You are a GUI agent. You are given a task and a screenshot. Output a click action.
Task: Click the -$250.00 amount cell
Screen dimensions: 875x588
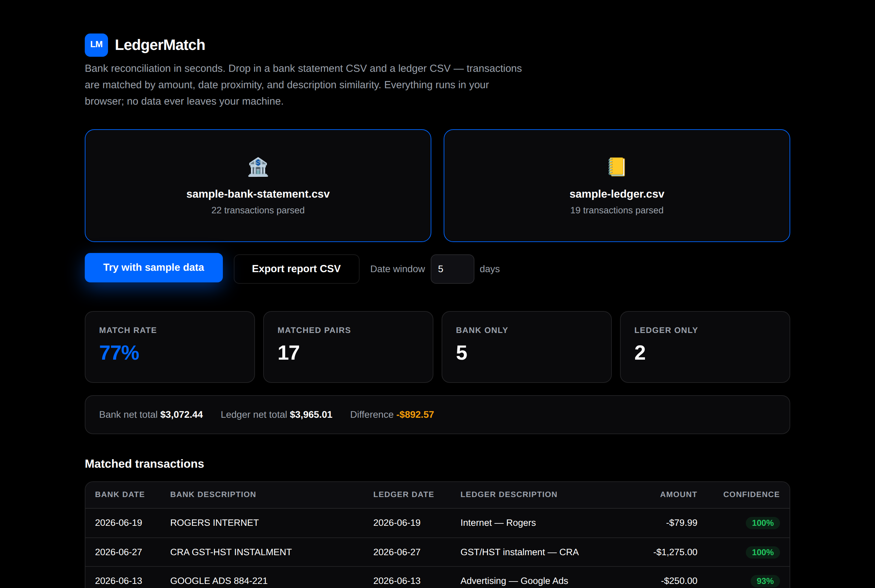[x=679, y=580]
